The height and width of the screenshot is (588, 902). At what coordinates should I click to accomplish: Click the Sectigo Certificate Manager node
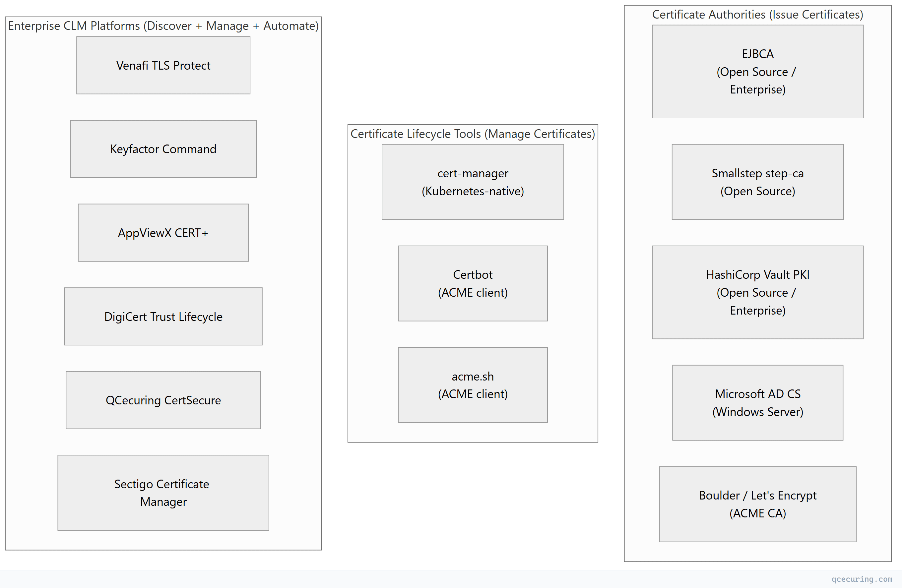[x=163, y=493]
